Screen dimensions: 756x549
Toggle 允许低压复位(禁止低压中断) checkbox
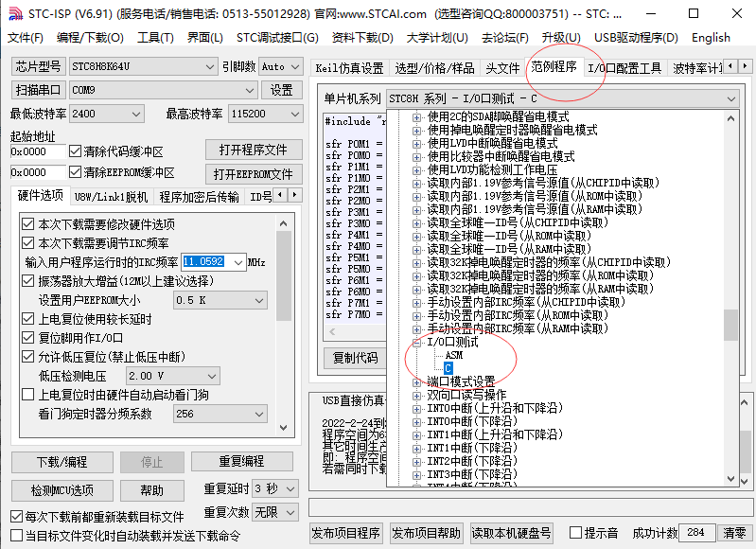tap(28, 357)
